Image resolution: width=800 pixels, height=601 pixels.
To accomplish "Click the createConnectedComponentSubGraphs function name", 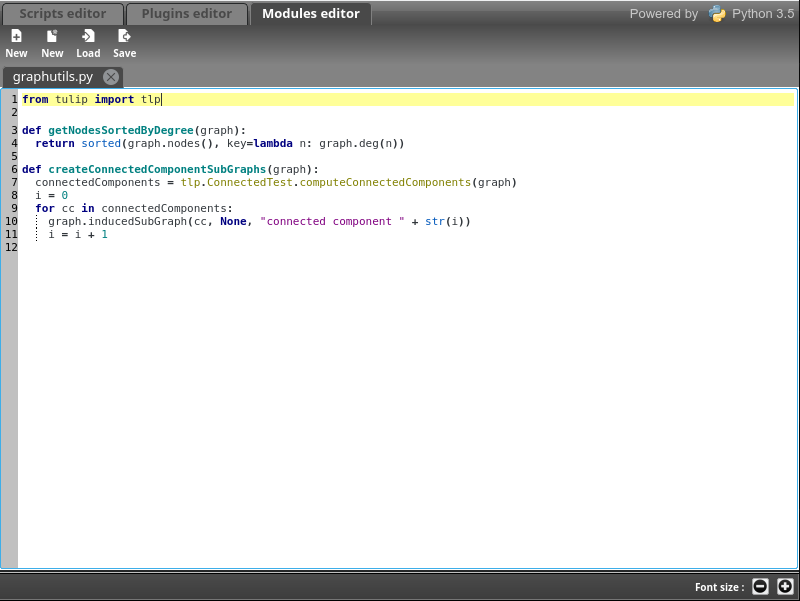I will click(159, 169).
